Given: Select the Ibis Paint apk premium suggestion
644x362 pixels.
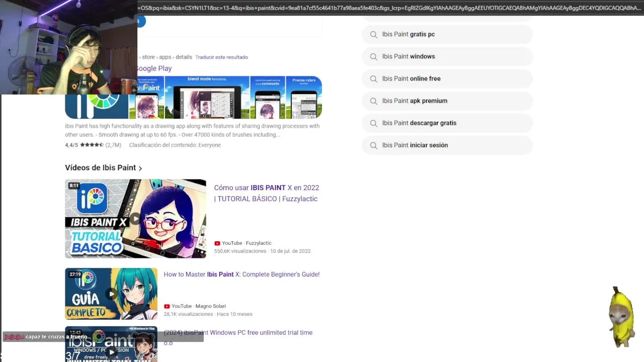Looking at the screenshot, I should pos(447,101).
